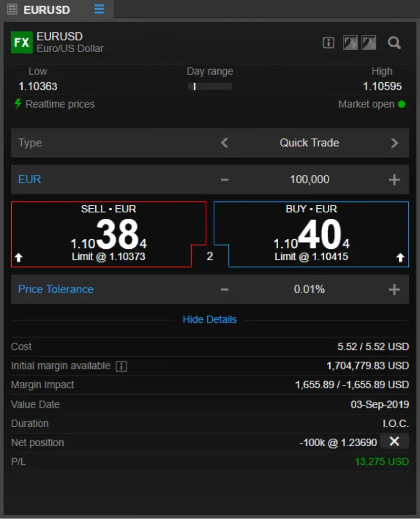Click SELL EUR at 1.10384
This screenshot has height=519, width=420.
click(x=108, y=234)
